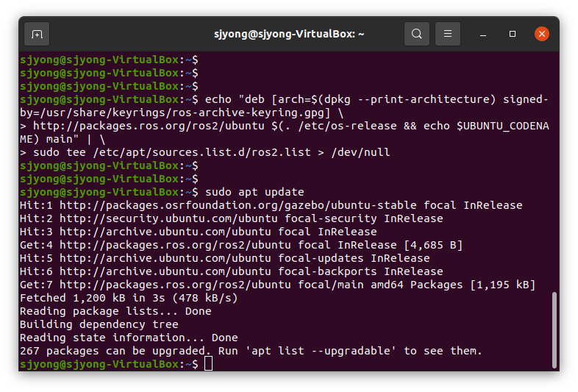Click 'Building dependency tree' line

coord(99,324)
